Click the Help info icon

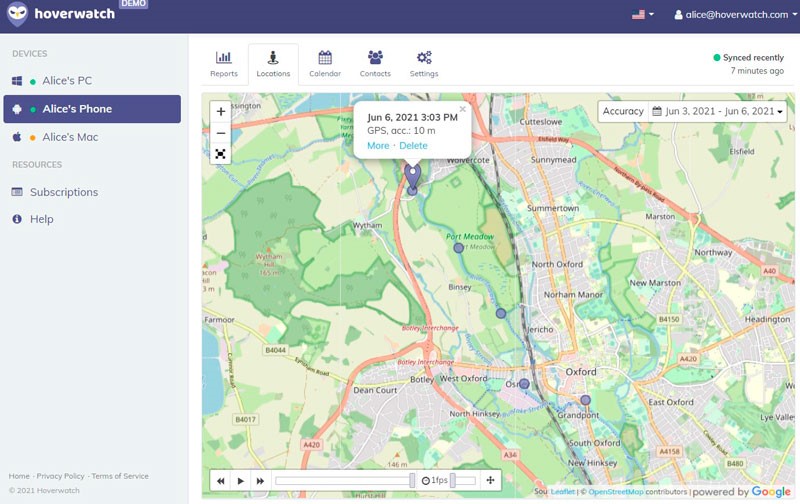pyautogui.click(x=17, y=219)
